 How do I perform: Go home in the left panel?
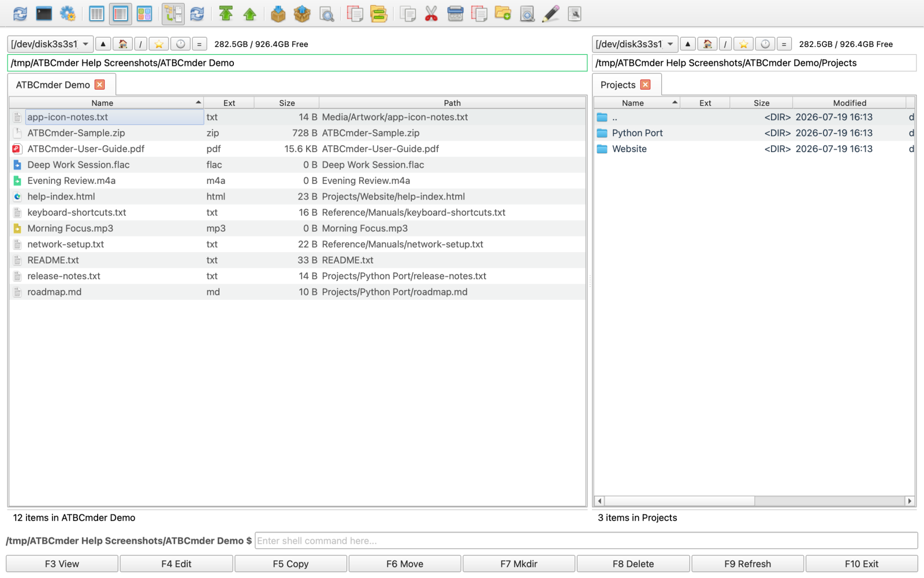click(122, 44)
